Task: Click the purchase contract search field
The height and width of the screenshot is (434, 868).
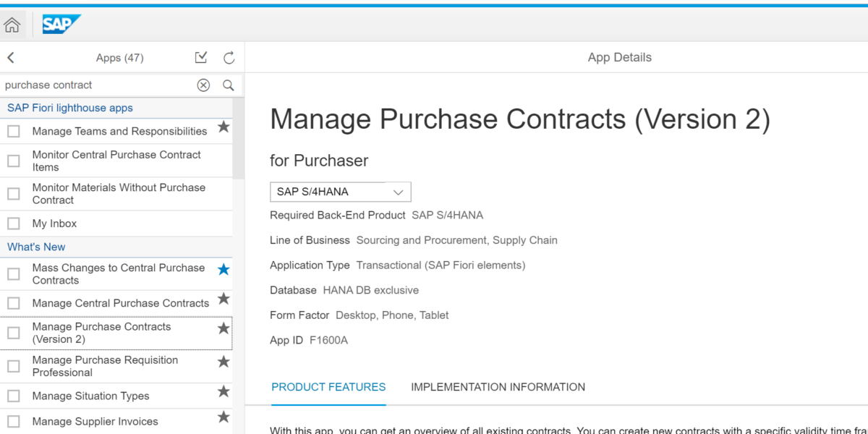Action: pos(98,85)
